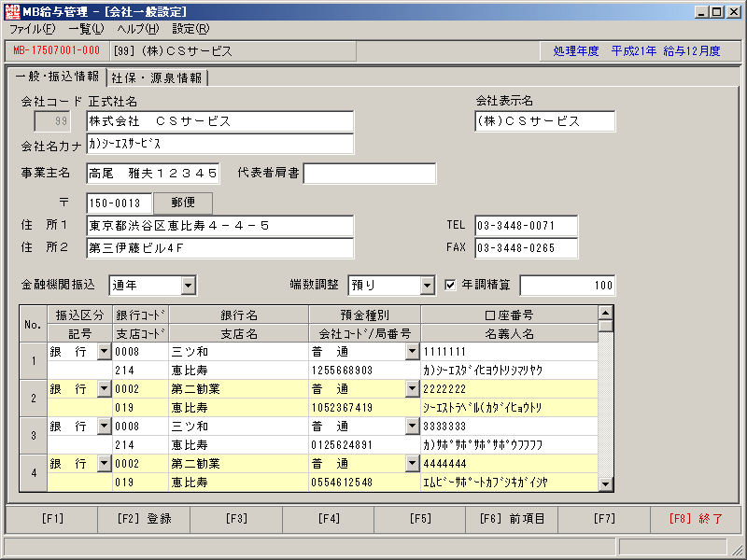Image resolution: width=747 pixels, height=560 pixels.
Task: Click the 銀行名 cell in row 1
Action: tap(239, 352)
